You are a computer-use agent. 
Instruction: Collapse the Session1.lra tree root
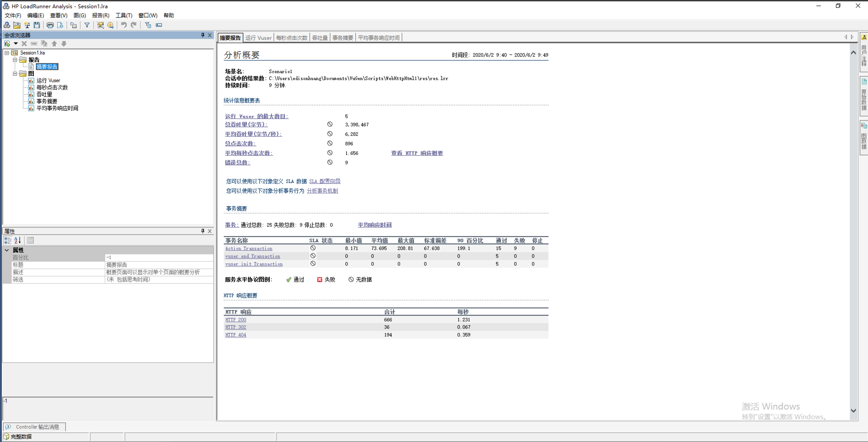tap(7, 53)
